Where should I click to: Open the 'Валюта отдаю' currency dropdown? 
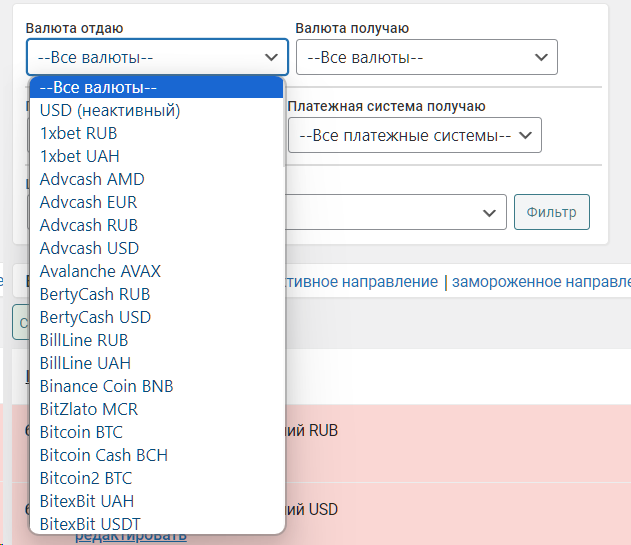tap(157, 57)
